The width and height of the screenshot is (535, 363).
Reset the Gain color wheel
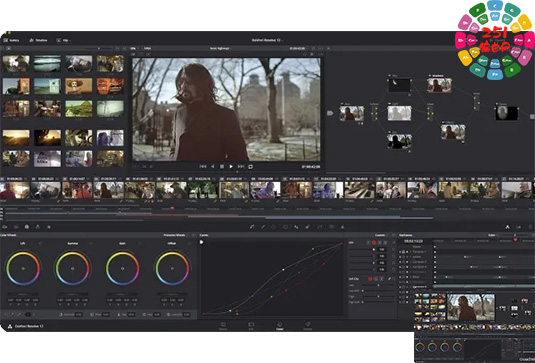(139, 244)
